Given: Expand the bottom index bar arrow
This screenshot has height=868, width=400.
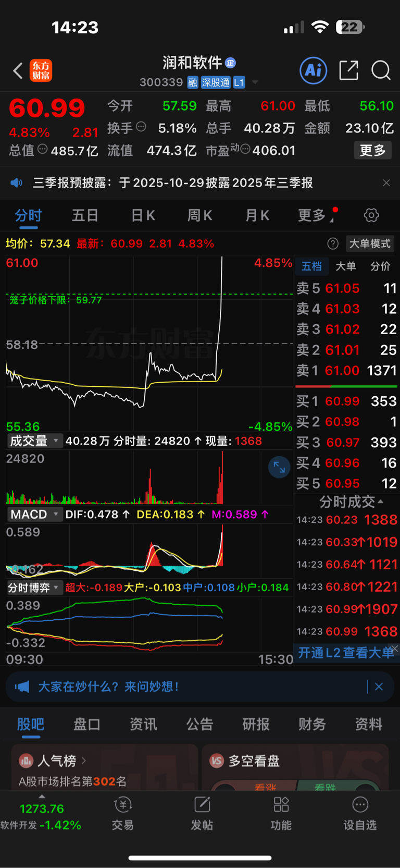Looking at the screenshot, I should click(x=42, y=796).
